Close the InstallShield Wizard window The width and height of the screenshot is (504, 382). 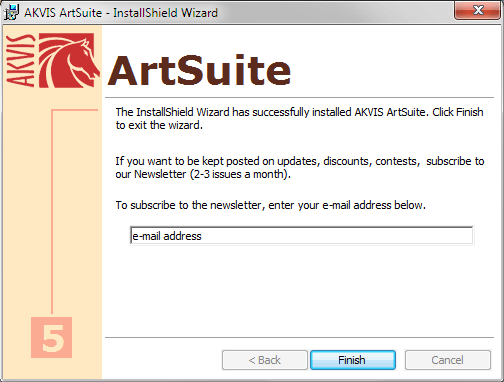[x=478, y=10]
